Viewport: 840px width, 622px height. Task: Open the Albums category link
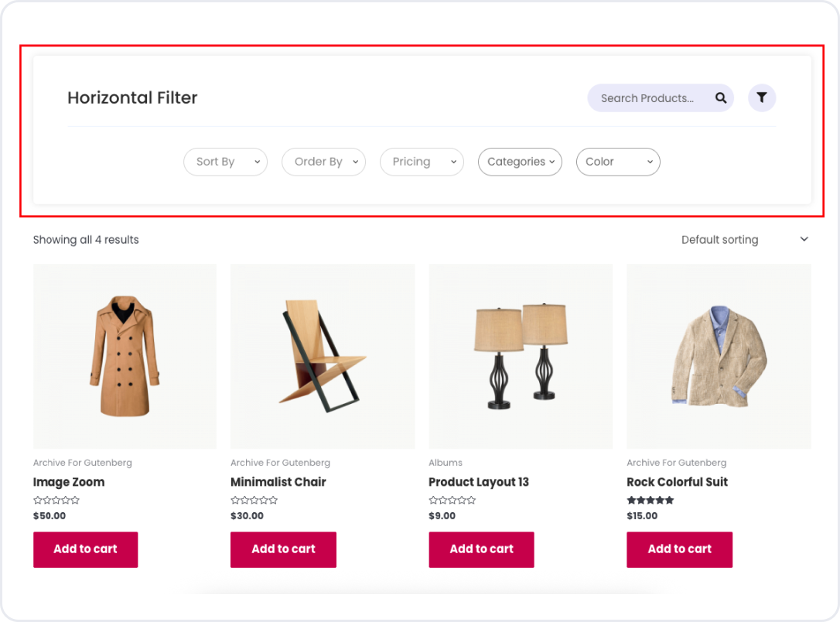[446, 463]
